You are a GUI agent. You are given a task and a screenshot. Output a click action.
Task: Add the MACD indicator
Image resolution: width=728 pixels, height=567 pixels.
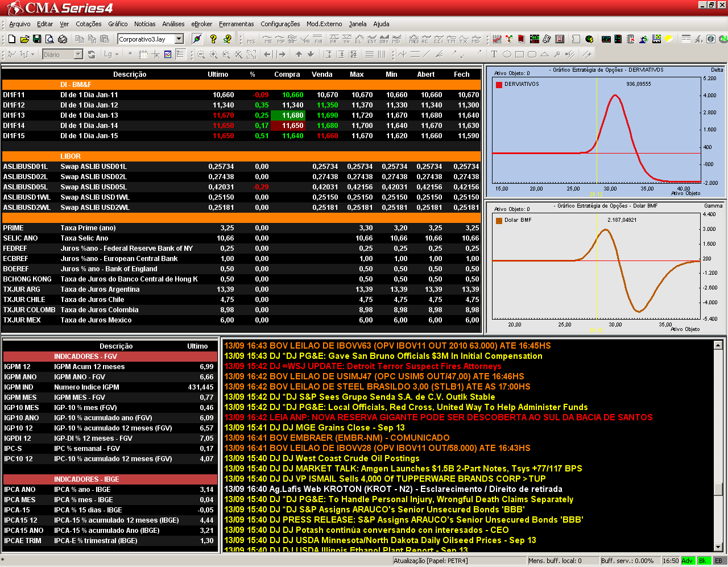click(413, 39)
